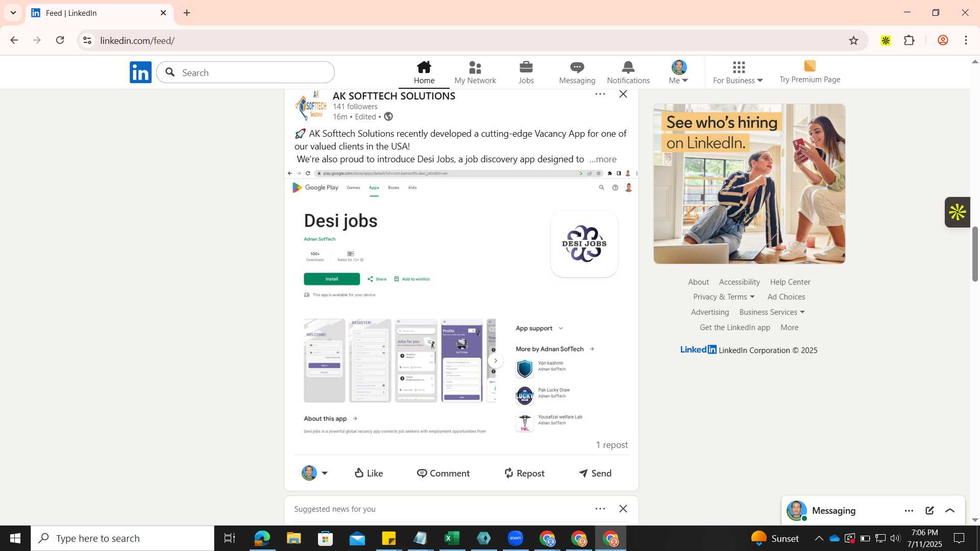Open the tab search dropdown
This screenshot has height=551, width=980.
point(13,13)
